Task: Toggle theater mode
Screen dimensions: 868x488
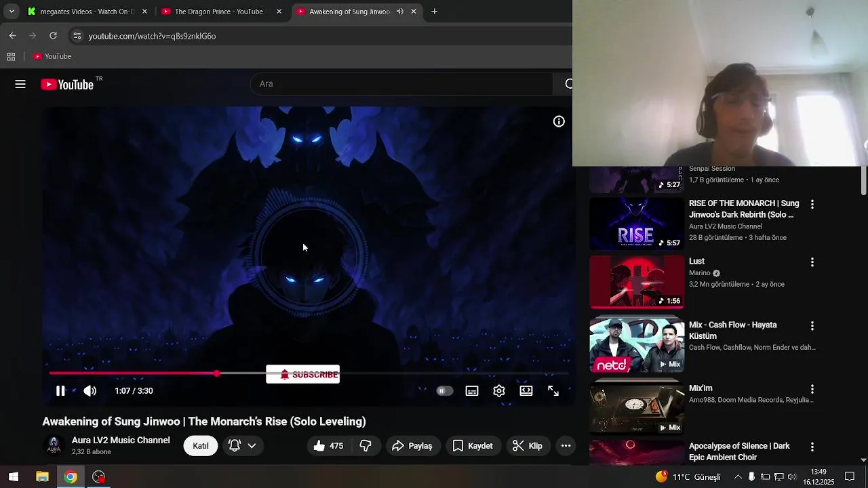Action: click(526, 391)
